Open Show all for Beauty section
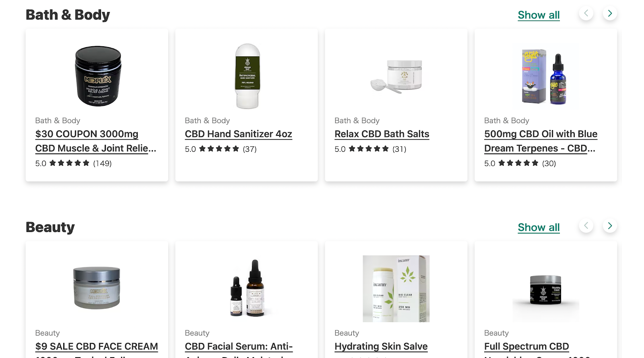 [539, 228]
